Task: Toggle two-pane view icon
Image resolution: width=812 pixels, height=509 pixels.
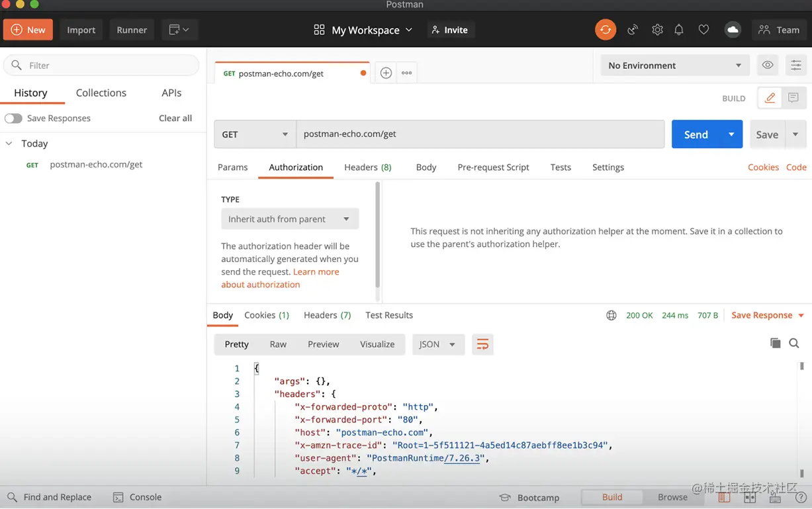Action: (749, 497)
